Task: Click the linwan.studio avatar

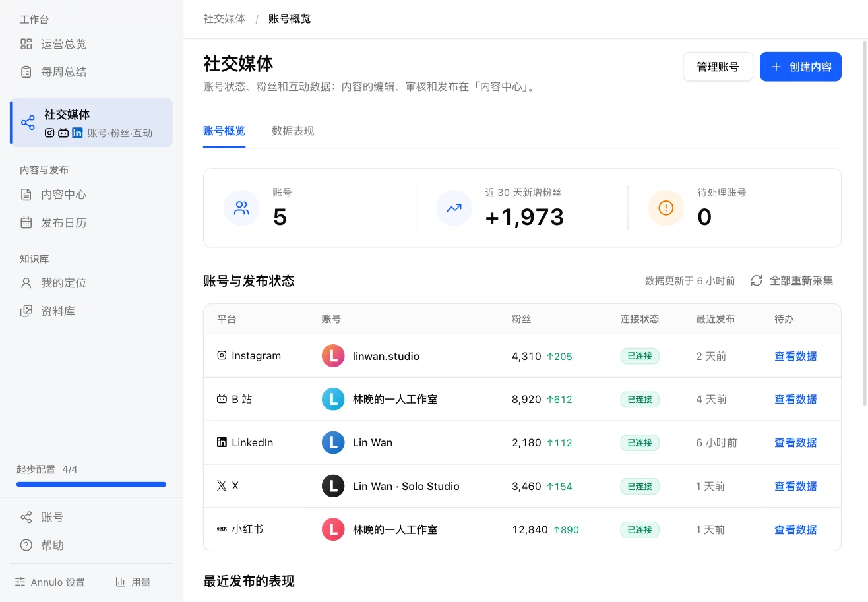Action: (333, 356)
